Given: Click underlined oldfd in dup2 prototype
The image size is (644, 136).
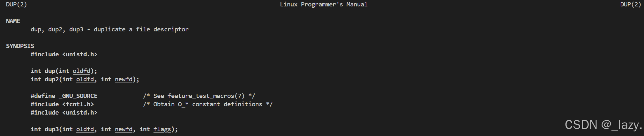Looking at the screenshot, I should point(85,79).
